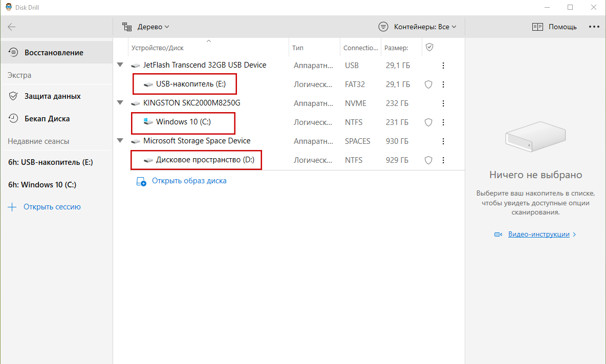
Task: Open the Видео-инструкции link
Action: [539, 234]
